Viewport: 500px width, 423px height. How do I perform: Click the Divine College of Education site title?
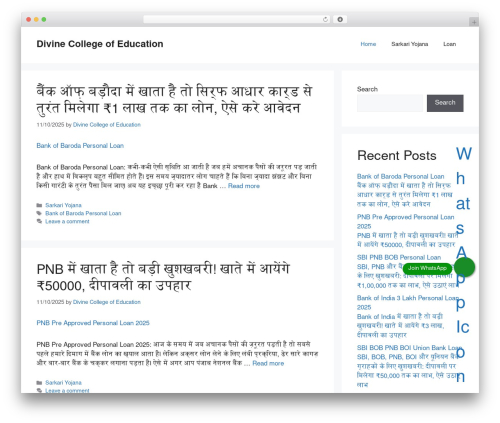[100, 44]
